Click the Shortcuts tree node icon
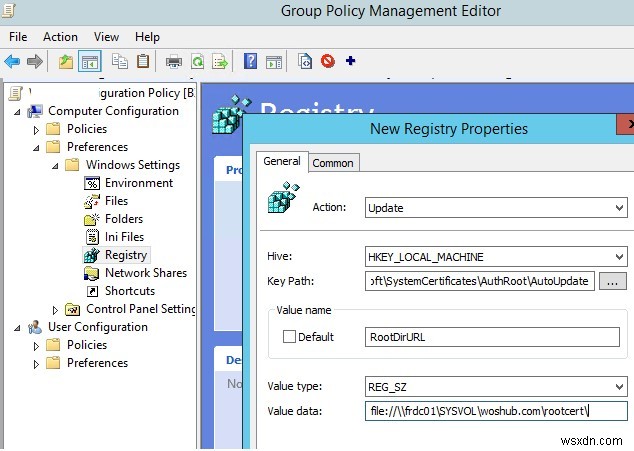 pos(93,291)
